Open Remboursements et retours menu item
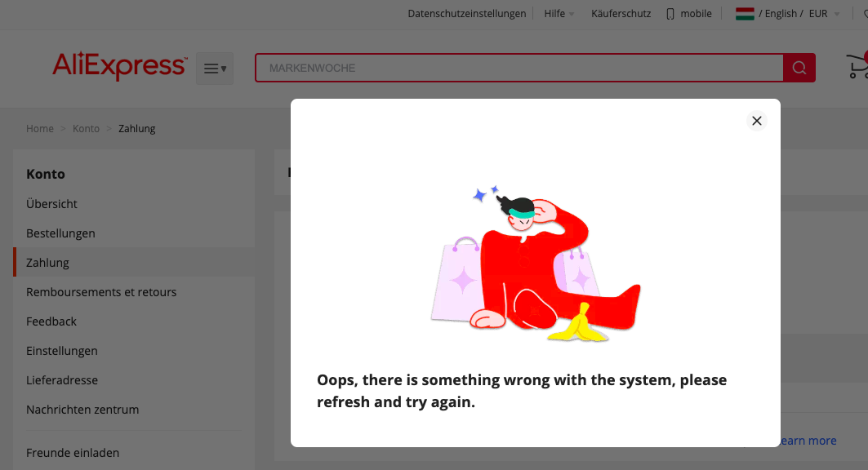The image size is (868, 470). [101, 292]
